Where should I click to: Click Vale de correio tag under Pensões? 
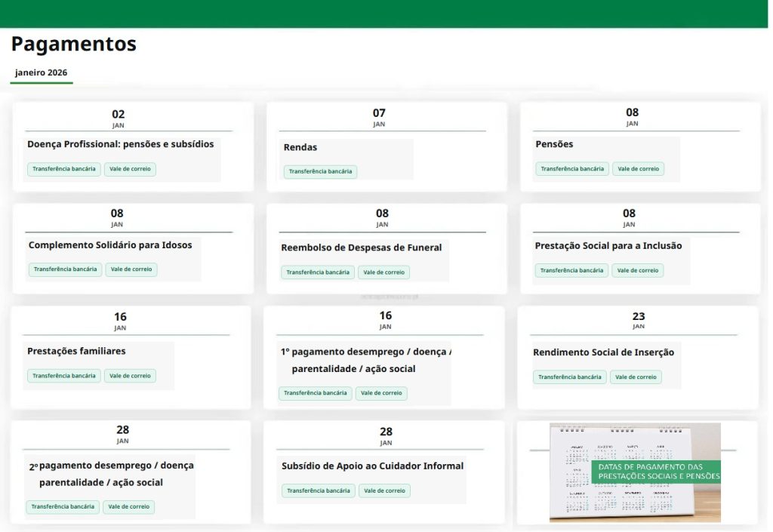(x=638, y=169)
